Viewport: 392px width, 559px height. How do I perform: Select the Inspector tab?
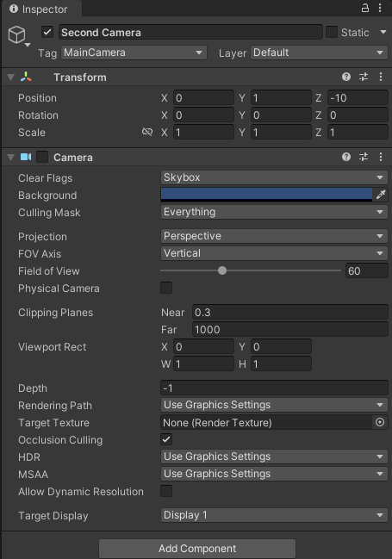click(40, 9)
